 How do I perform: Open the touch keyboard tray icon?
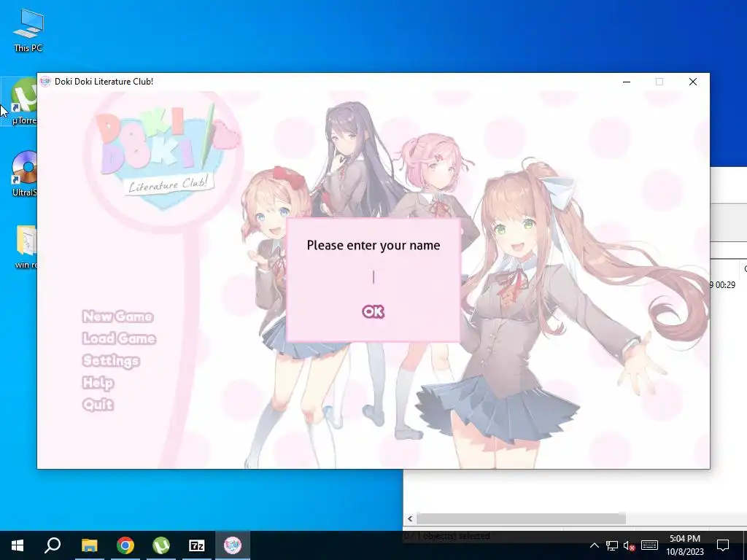coord(649,545)
